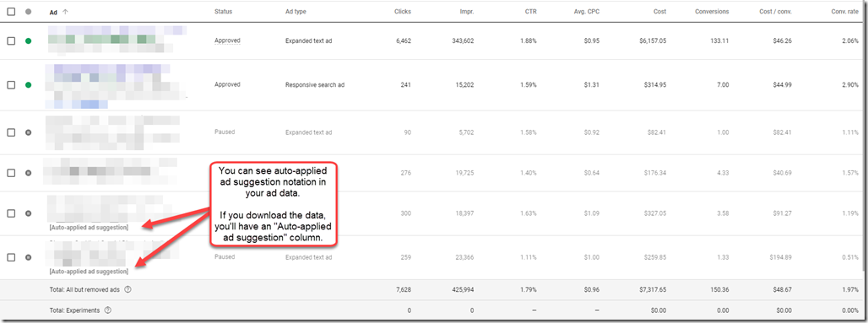Click the 150.36 total conversions value
The image size is (868, 323).
coord(719,289)
